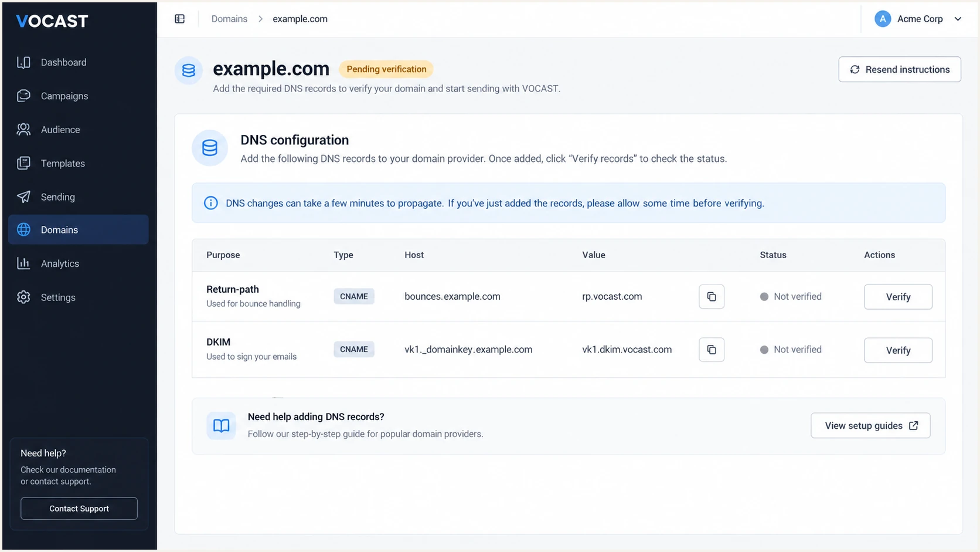This screenshot has width=980, height=552.
Task: Copy the rp.vocast.com value
Action: (x=712, y=297)
